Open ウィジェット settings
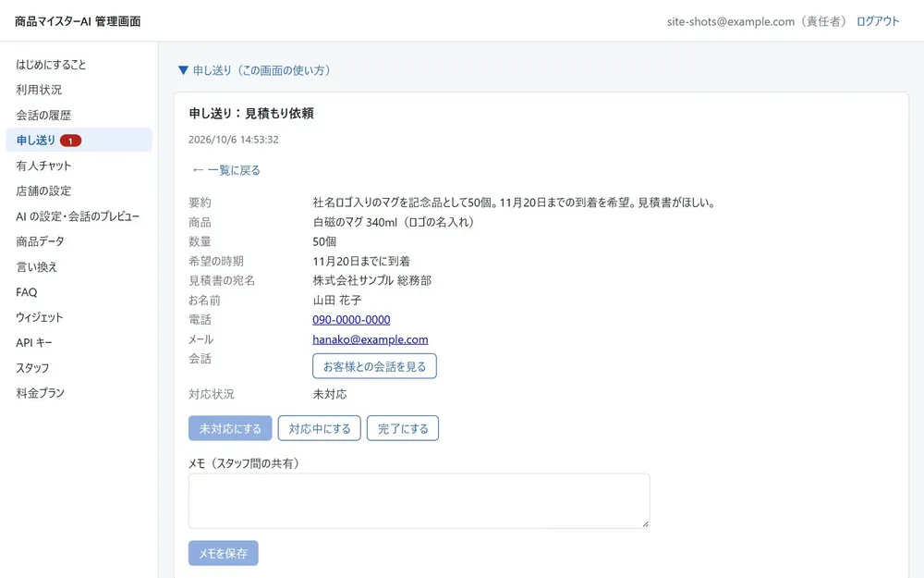Image resolution: width=924 pixels, height=578 pixels. 40,317
